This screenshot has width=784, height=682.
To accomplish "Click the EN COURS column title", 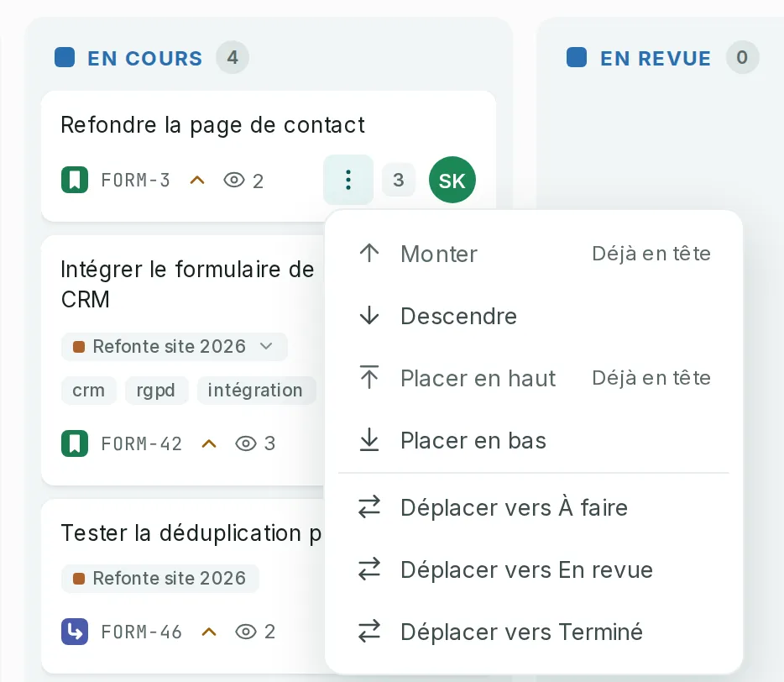I will coord(145,58).
